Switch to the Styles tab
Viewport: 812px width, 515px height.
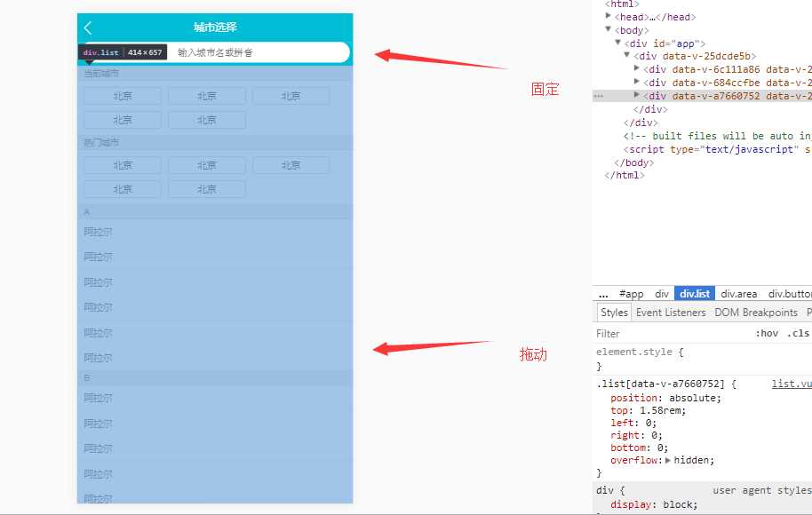tap(614, 313)
